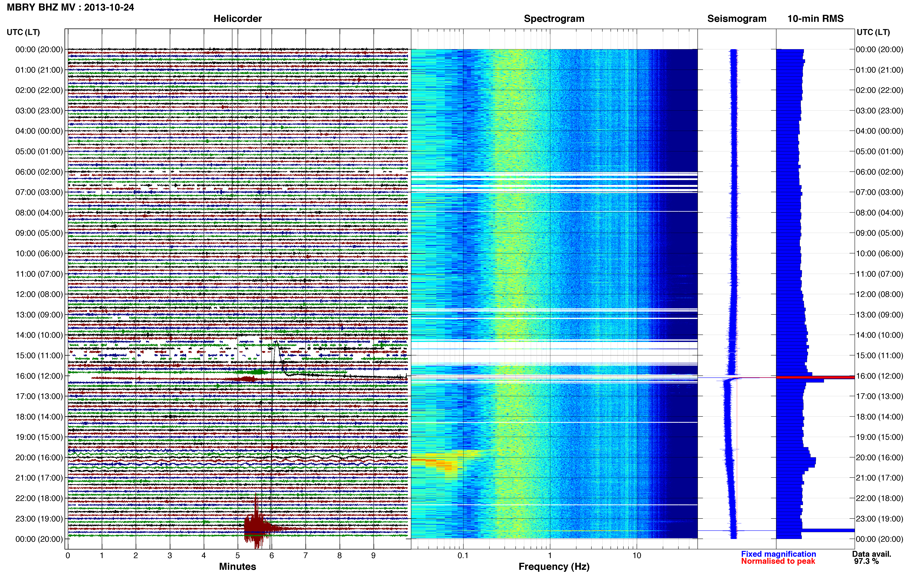Screen dimensions: 924x578
Task: Click left-axis time label '20:00 (16:00)'
Action: coord(39,458)
